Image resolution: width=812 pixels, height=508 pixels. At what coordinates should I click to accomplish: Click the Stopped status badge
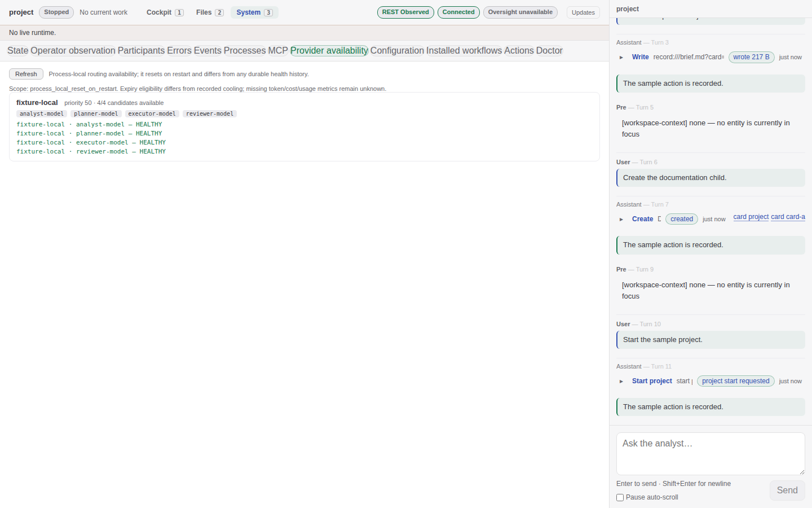[x=56, y=12]
